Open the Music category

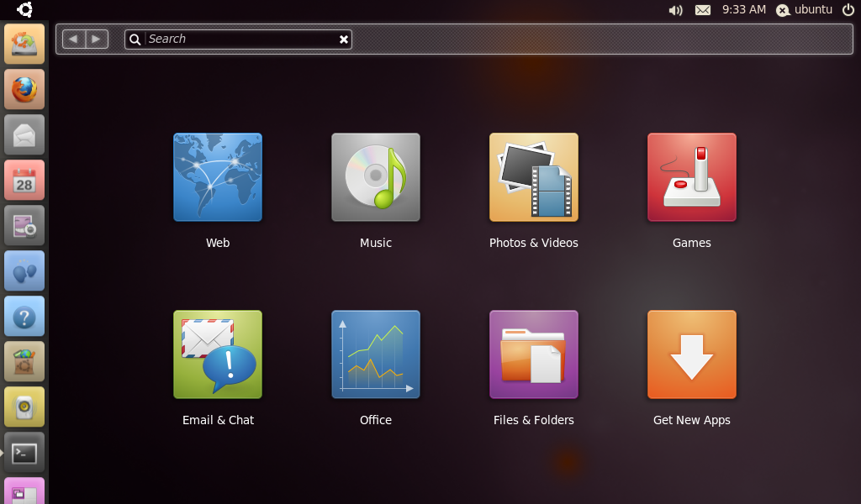click(376, 177)
